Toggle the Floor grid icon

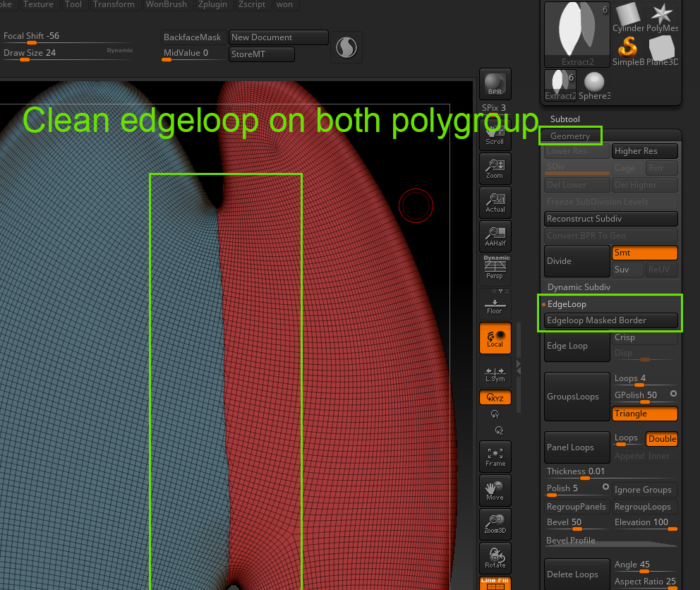click(495, 303)
